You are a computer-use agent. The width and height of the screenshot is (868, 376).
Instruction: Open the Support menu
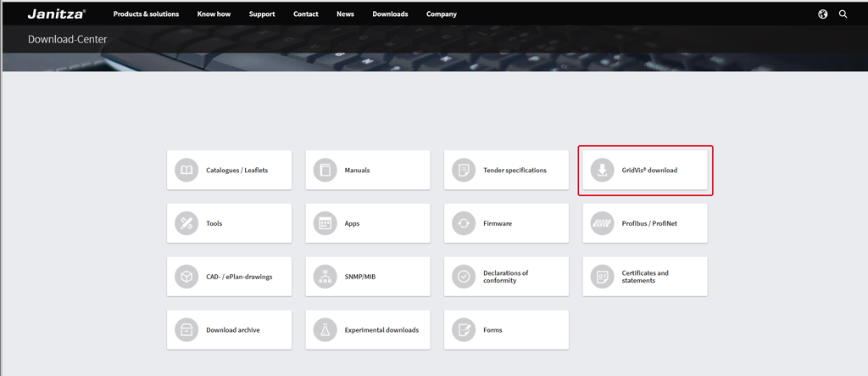[x=262, y=14]
